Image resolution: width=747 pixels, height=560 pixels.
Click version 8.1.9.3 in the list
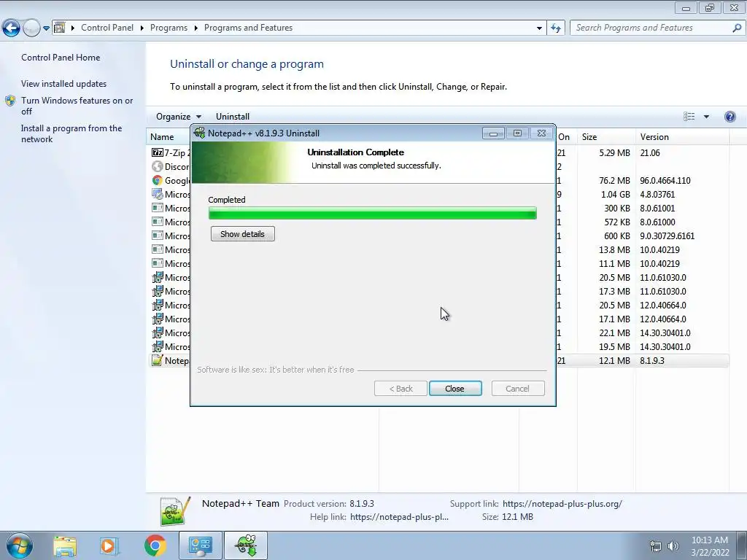click(x=651, y=360)
